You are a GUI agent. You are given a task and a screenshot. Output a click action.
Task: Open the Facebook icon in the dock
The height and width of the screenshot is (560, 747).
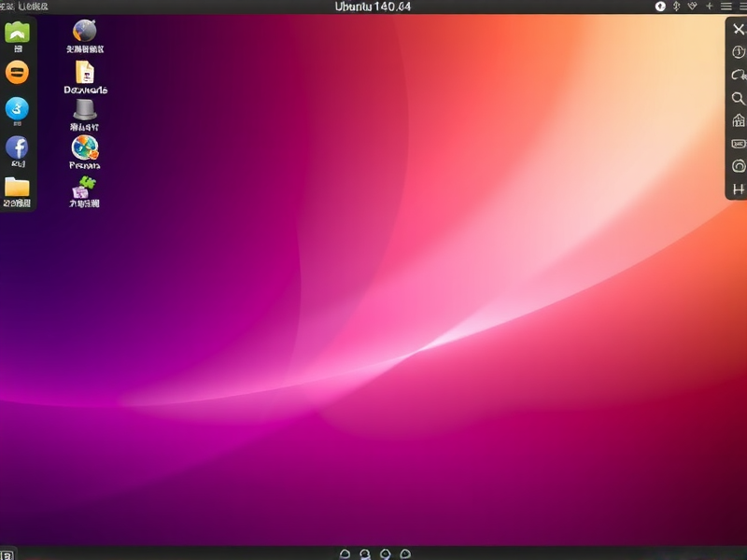[17, 147]
